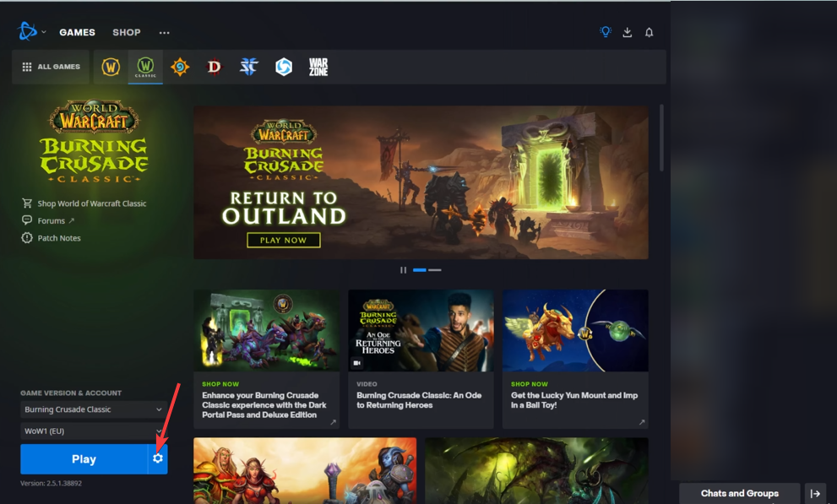Open the green Illidan news thumbnail

coord(536,470)
